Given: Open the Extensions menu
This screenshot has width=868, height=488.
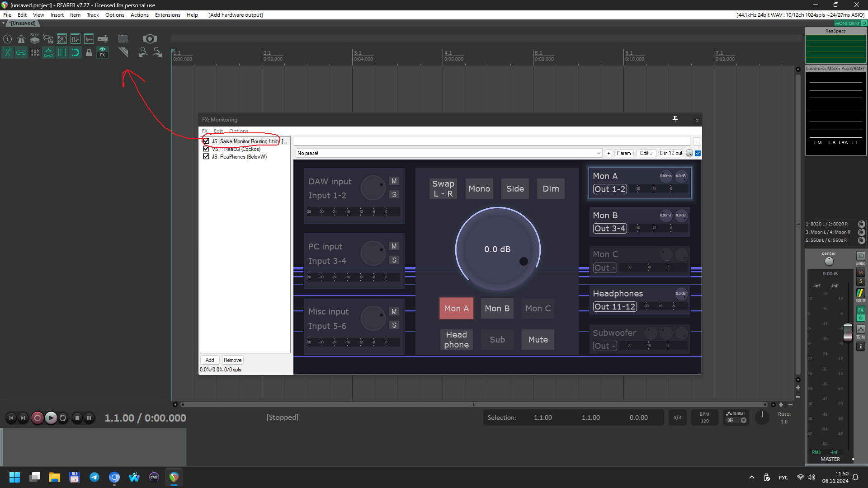Looking at the screenshot, I should [167, 15].
